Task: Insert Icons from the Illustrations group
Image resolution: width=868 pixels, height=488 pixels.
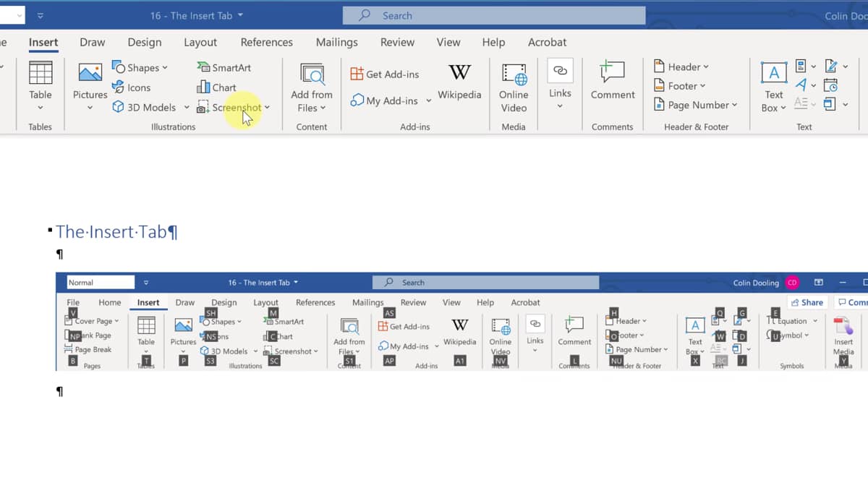Action: tap(131, 87)
